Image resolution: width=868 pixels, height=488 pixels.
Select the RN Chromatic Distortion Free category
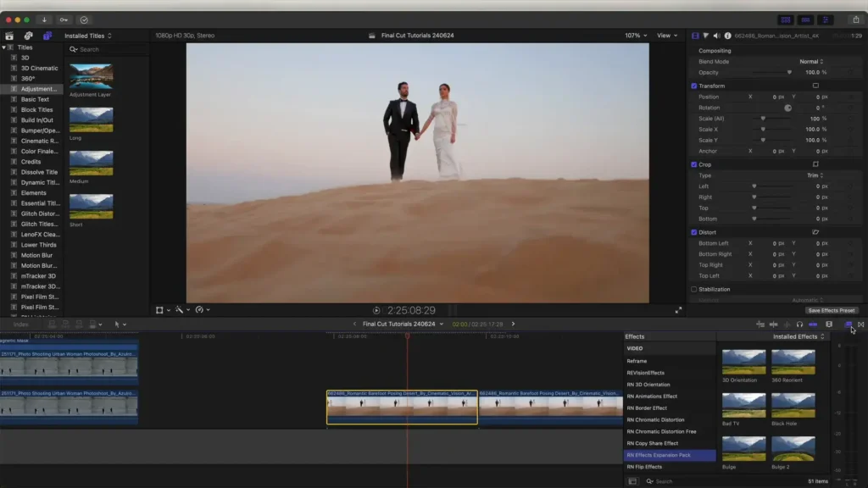coord(661,431)
